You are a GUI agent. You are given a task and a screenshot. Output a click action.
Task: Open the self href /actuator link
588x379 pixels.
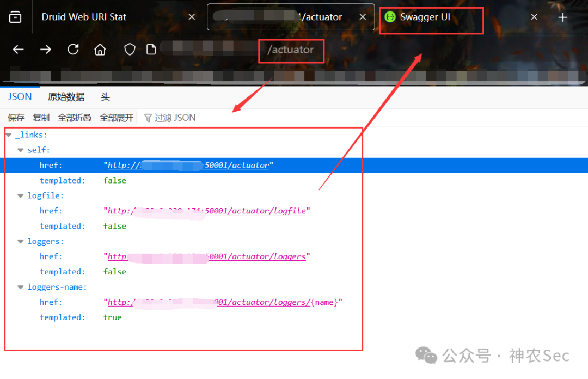tap(188, 165)
